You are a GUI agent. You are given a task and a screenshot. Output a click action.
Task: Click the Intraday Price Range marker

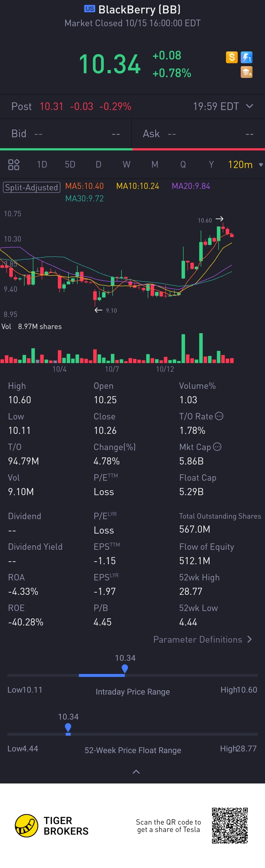(125, 668)
